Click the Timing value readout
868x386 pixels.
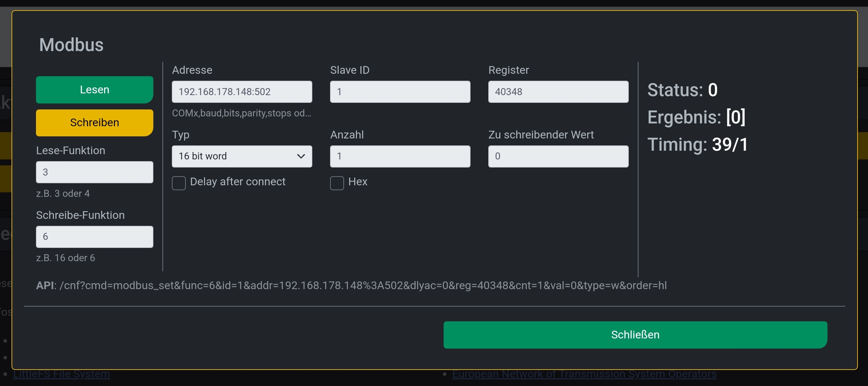tap(730, 144)
